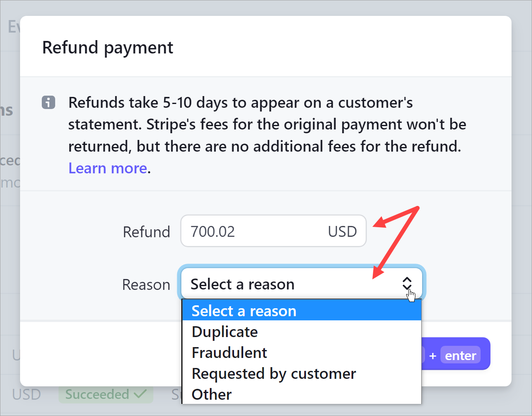532x416 pixels.
Task: Click the info icon beside refund notice
Action: click(x=48, y=102)
